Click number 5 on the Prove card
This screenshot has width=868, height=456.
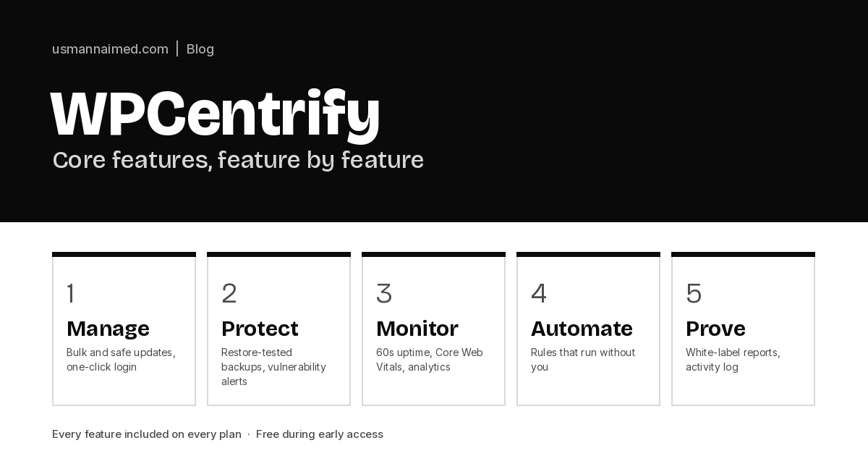point(694,294)
